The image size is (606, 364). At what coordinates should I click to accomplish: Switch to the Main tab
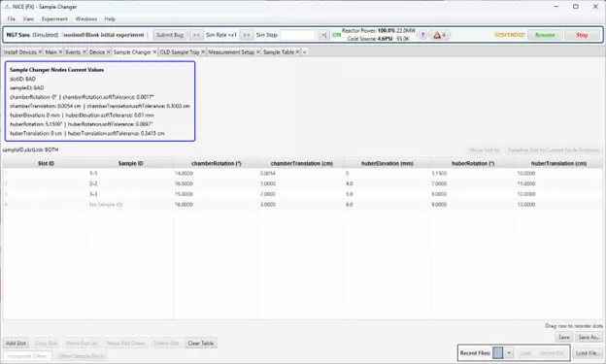click(51, 51)
